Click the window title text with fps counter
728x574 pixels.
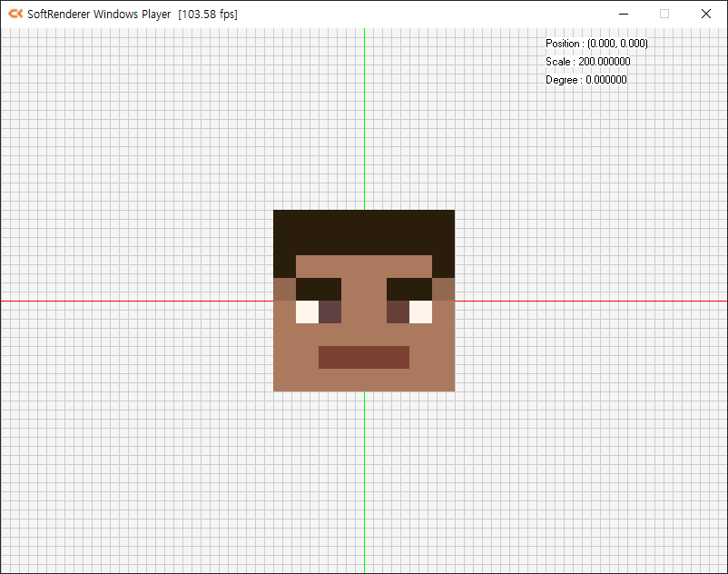[x=133, y=15]
